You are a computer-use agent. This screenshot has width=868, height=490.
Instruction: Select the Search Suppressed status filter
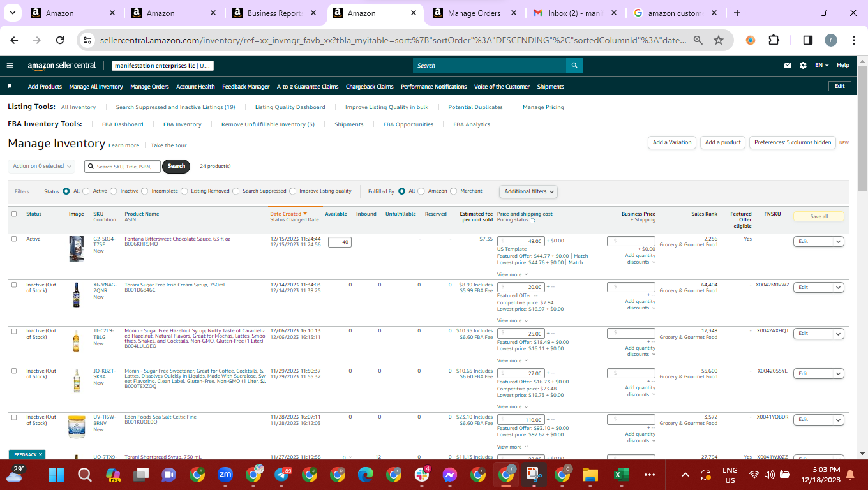[236, 191]
